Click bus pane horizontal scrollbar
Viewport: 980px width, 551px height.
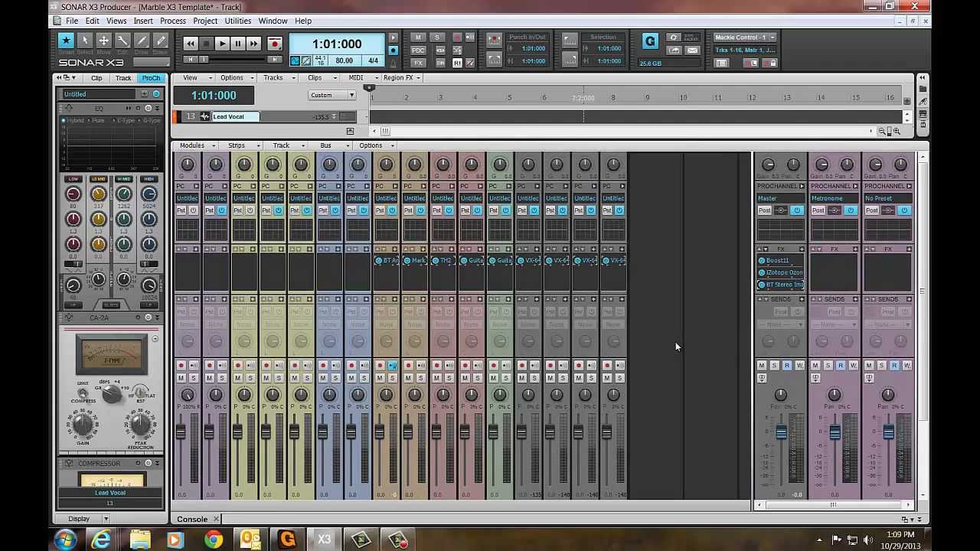coord(834,505)
